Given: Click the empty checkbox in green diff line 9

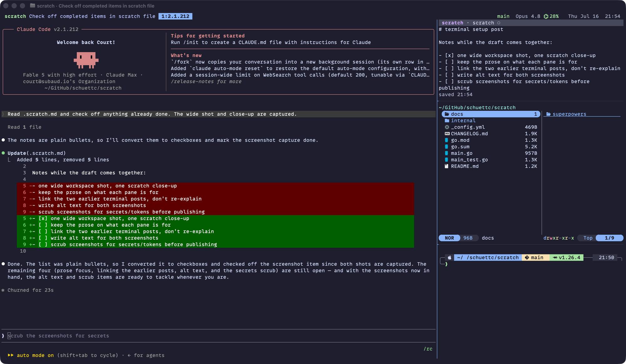Looking at the screenshot, I should tap(43, 244).
